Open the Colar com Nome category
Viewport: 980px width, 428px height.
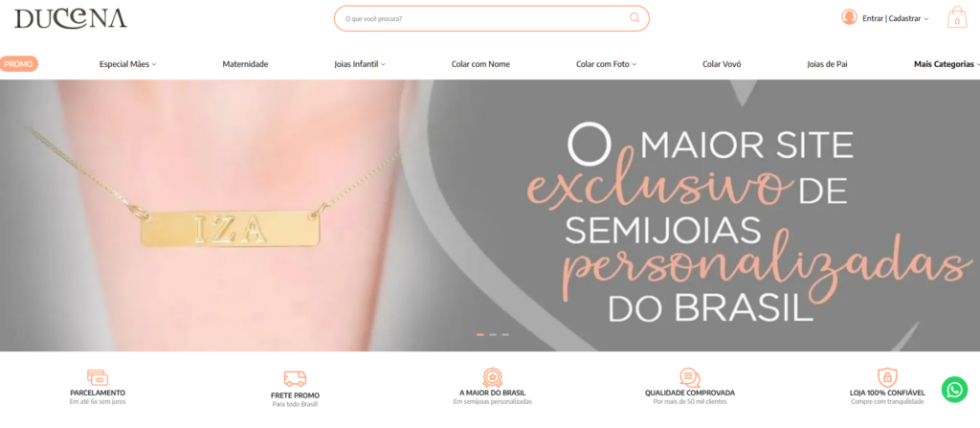pyautogui.click(x=480, y=64)
